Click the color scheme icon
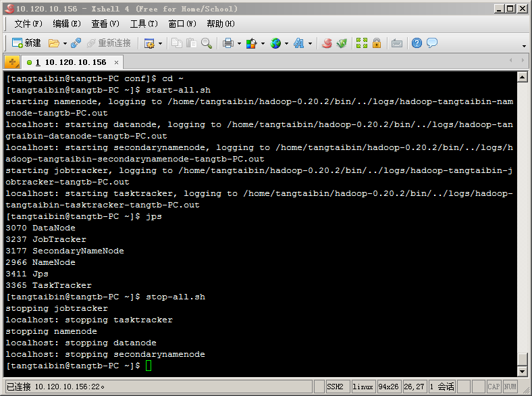532x396 pixels. click(251, 43)
